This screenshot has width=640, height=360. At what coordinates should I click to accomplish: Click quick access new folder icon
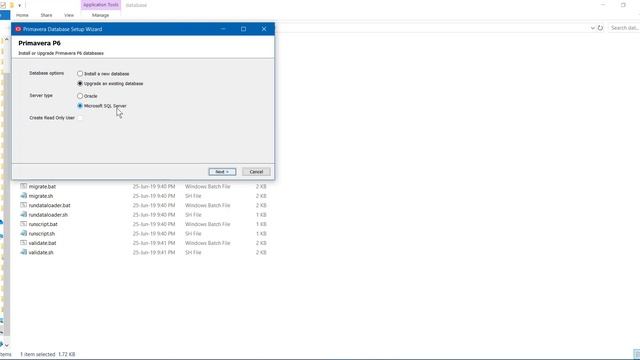tap(11, 5)
